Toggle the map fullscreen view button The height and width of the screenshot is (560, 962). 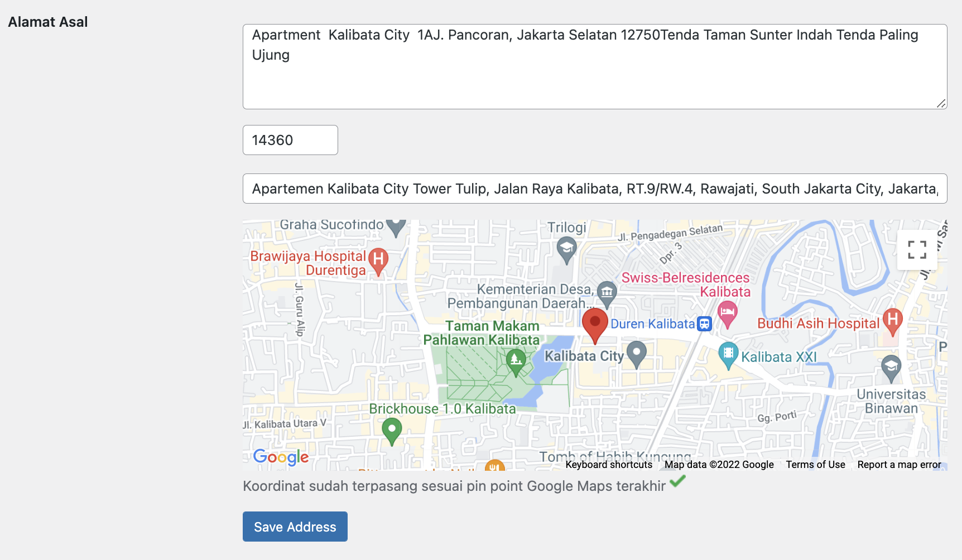pyautogui.click(x=917, y=250)
